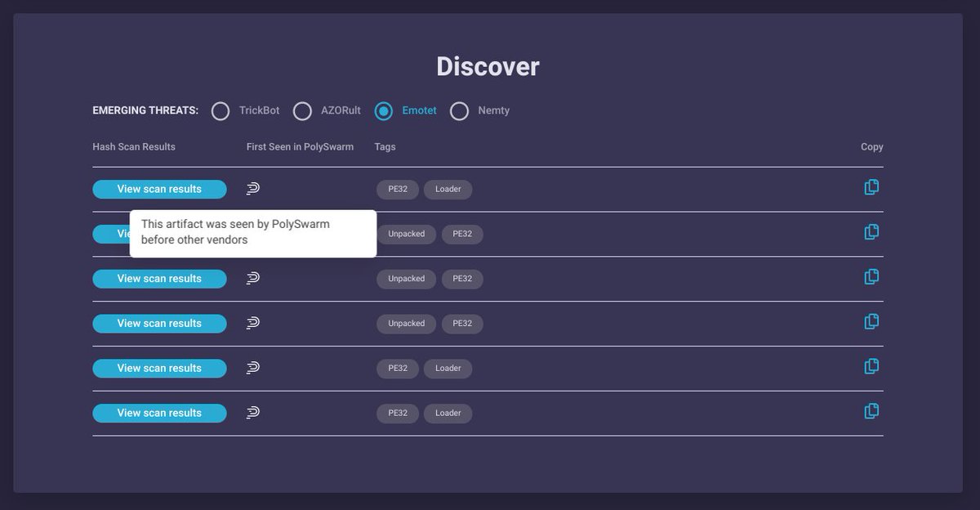Select the TrickBot emerging threat radio button
Viewport: 980px width, 510px height.
[x=220, y=111]
